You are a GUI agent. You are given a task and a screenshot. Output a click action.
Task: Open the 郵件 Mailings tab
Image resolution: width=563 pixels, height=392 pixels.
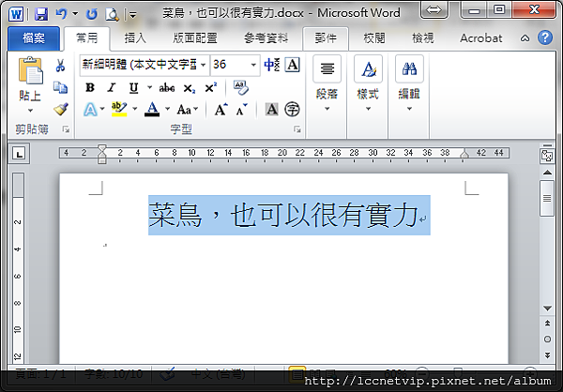click(326, 38)
